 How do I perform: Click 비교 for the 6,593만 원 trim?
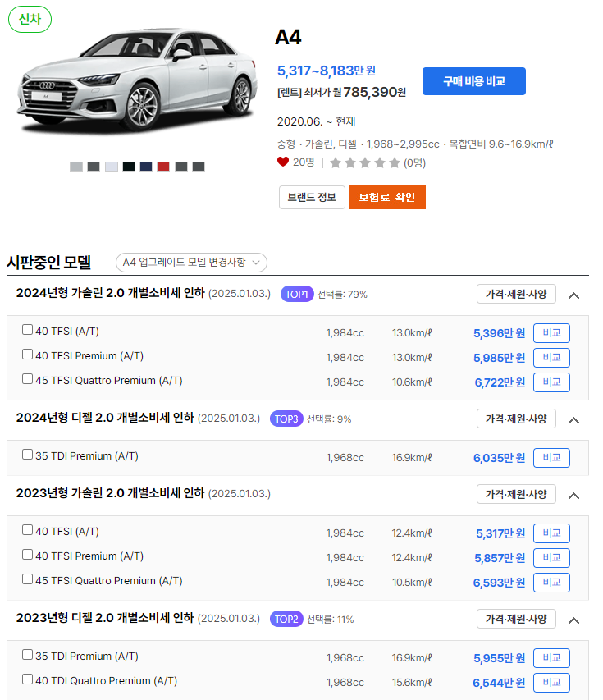551,582
